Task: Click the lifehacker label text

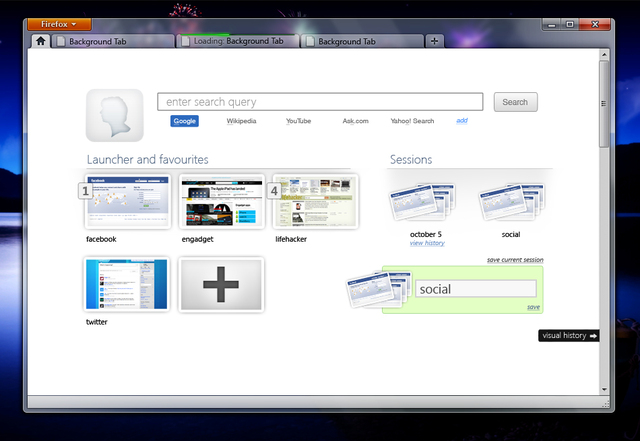Action: pos(291,239)
